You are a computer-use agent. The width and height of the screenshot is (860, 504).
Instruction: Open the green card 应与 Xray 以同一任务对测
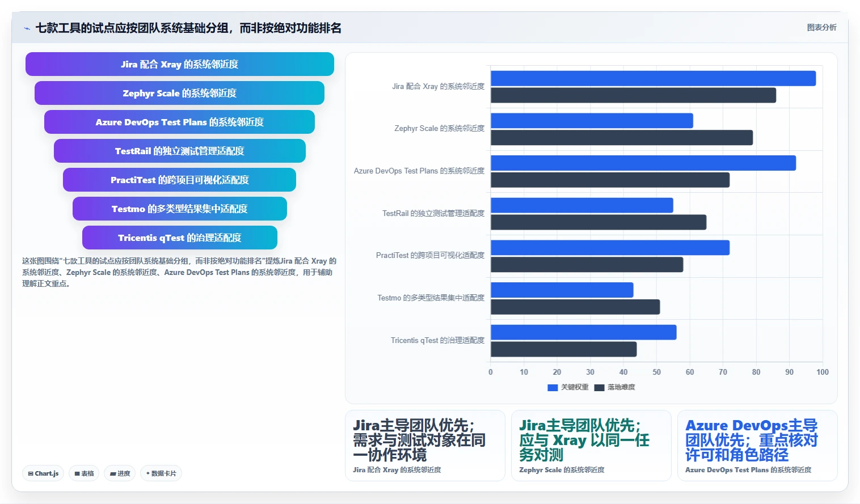coord(591,446)
